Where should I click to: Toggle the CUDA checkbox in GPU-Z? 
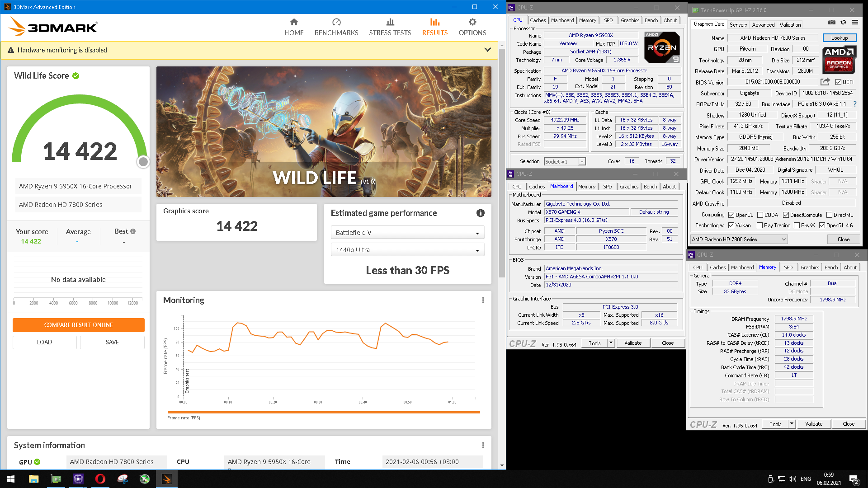760,215
